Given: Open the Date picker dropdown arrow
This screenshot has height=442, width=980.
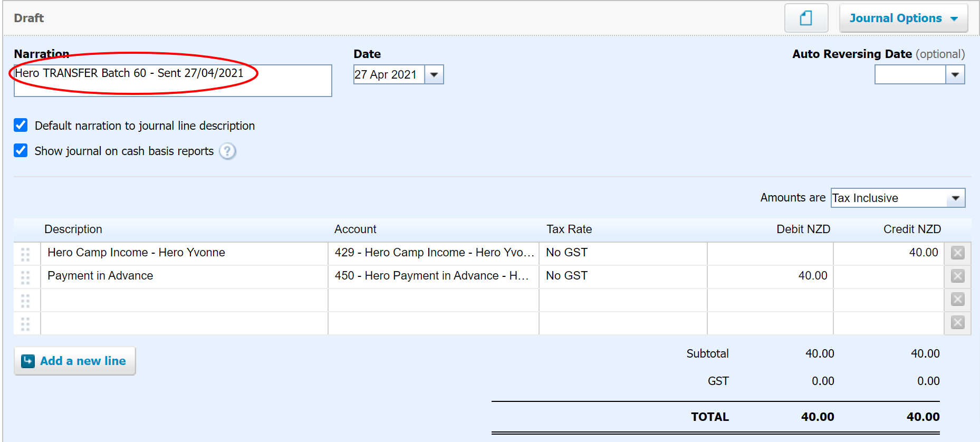Looking at the screenshot, I should (x=434, y=74).
